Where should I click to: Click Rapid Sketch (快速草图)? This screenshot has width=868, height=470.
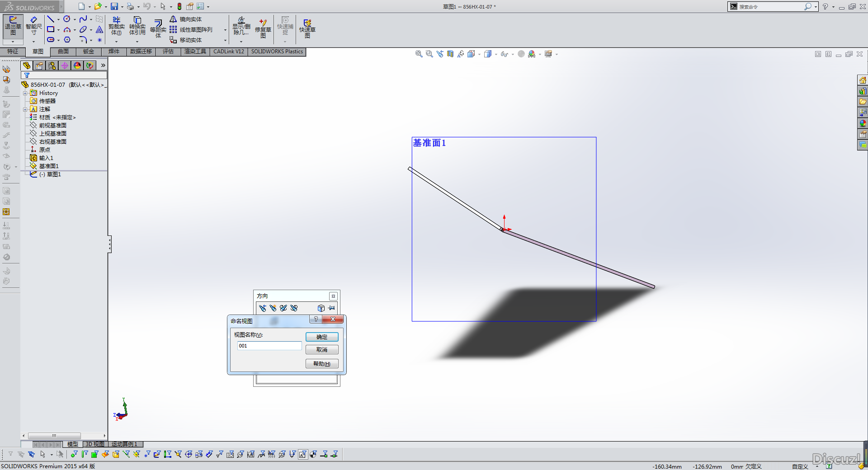click(x=307, y=28)
